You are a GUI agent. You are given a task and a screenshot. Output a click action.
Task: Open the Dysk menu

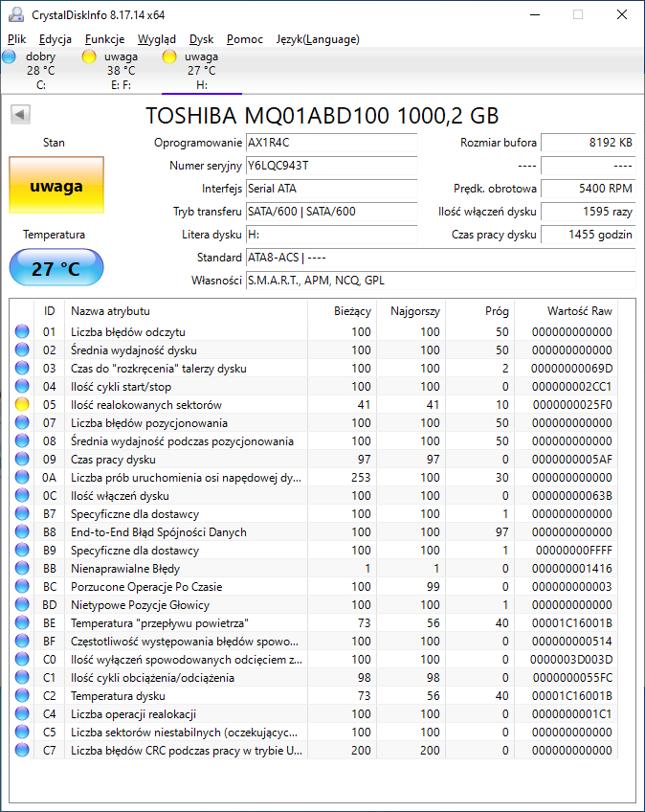tap(201, 39)
